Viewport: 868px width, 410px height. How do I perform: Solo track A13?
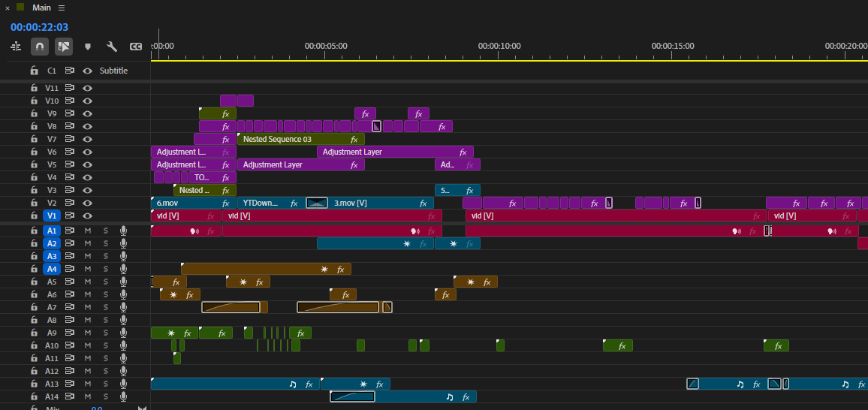[x=106, y=384]
